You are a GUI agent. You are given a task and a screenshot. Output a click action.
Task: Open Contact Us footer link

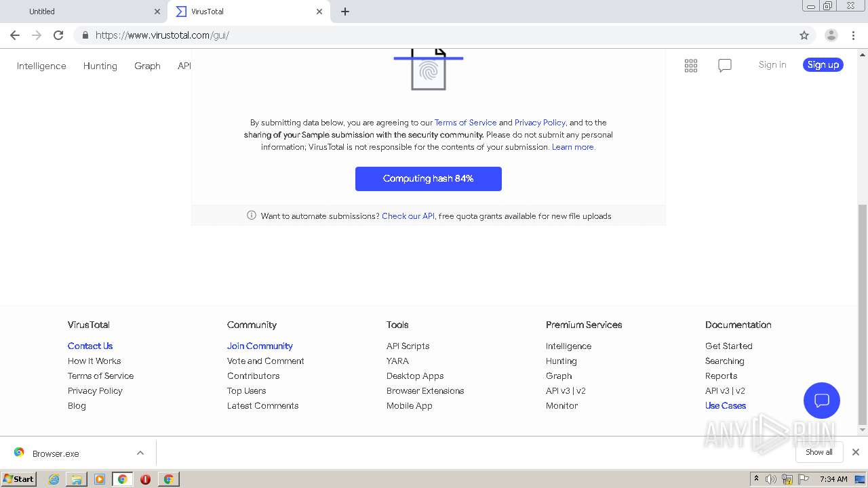pos(90,346)
